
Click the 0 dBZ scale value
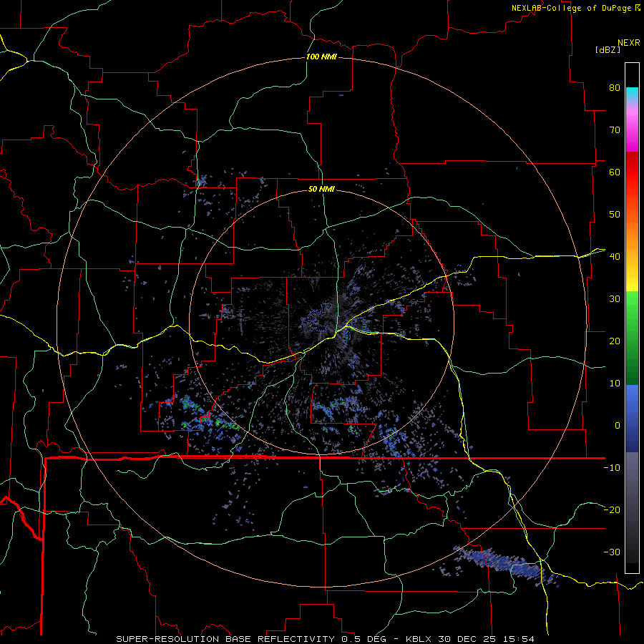[618, 426]
